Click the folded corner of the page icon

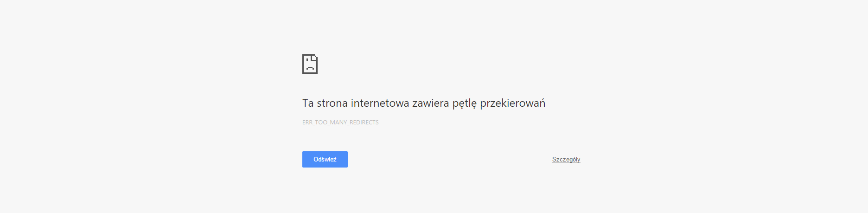click(315, 57)
